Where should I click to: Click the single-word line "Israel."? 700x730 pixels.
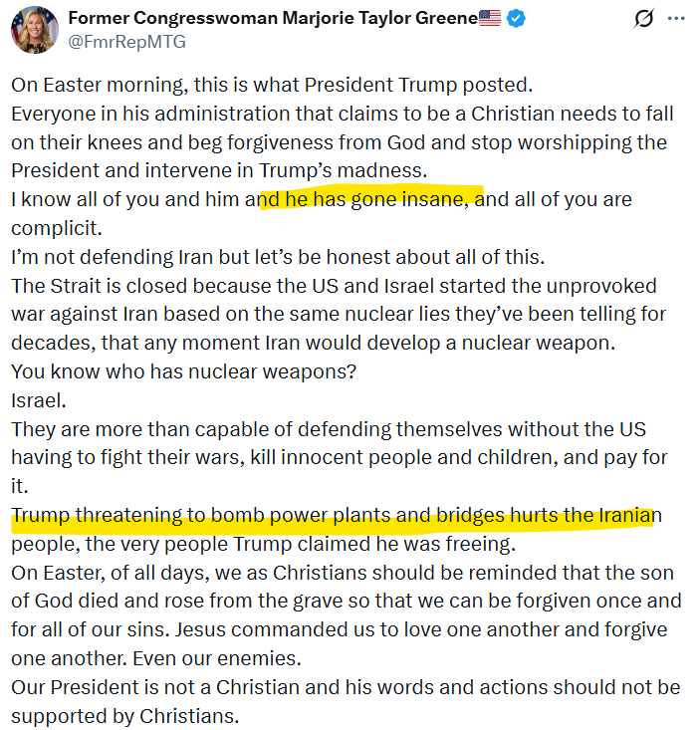click(x=39, y=400)
